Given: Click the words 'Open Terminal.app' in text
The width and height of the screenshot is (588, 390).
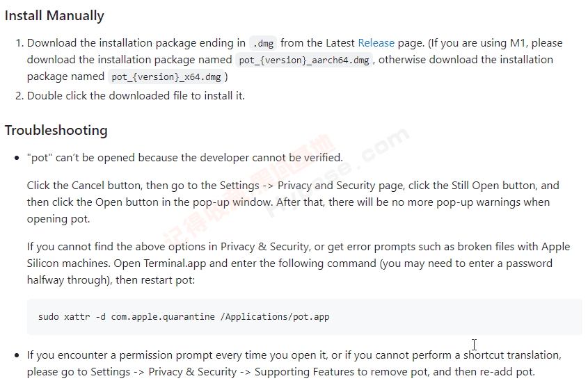Looking at the screenshot, I should [x=160, y=263].
